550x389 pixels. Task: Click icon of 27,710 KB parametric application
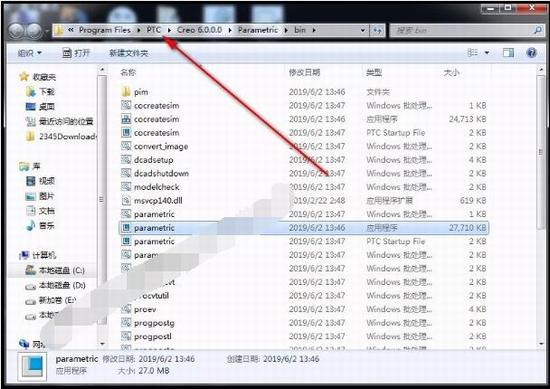[126, 228]
